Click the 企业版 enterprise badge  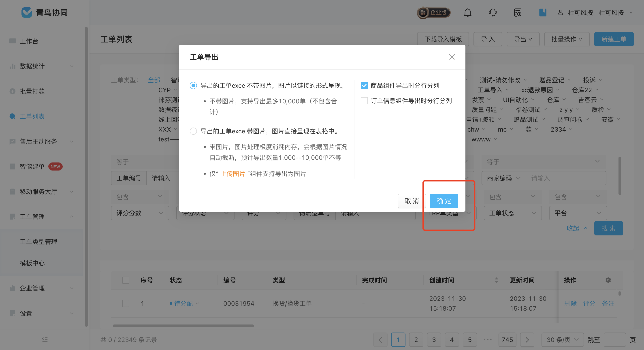[434, 13]
